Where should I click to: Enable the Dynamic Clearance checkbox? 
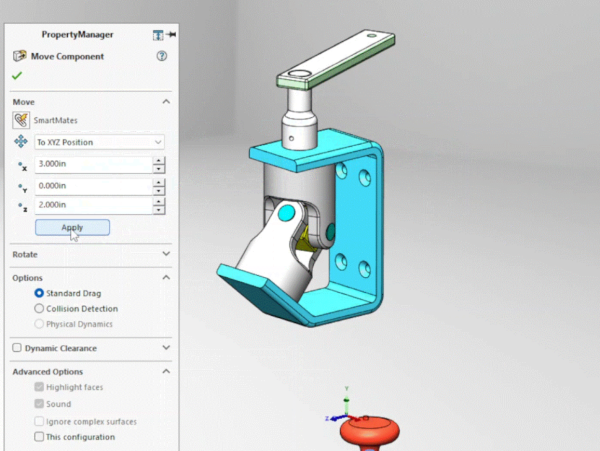[17, 348]
